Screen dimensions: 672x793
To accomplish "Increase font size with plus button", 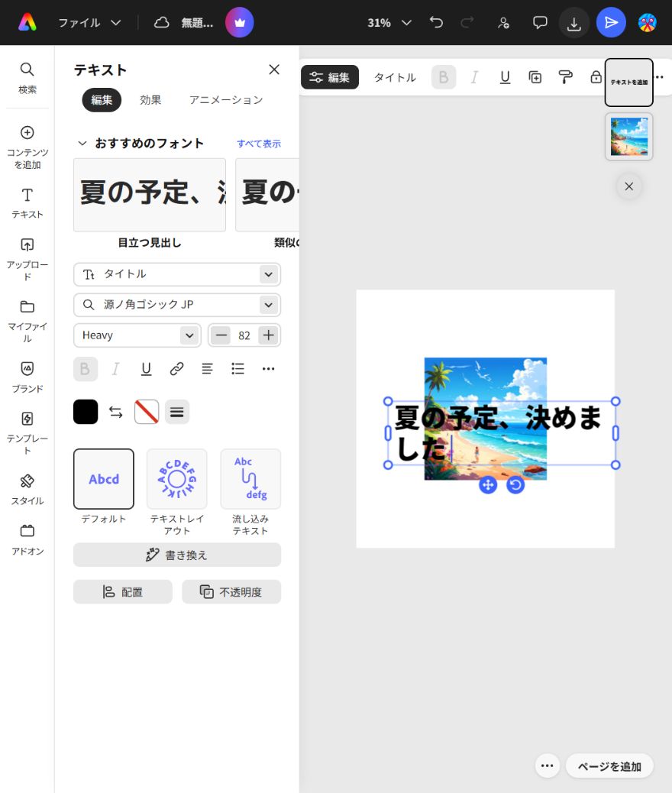I will (269, 335).
